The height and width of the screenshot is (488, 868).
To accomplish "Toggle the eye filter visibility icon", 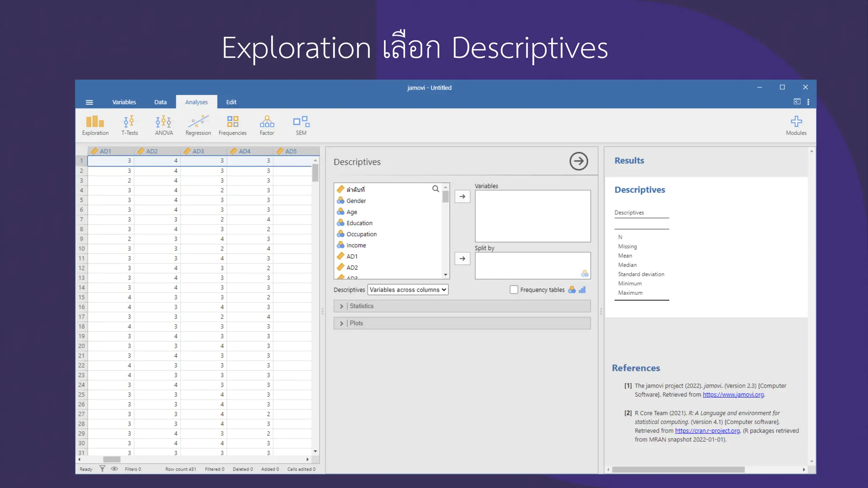I will (x=114, y=469).
